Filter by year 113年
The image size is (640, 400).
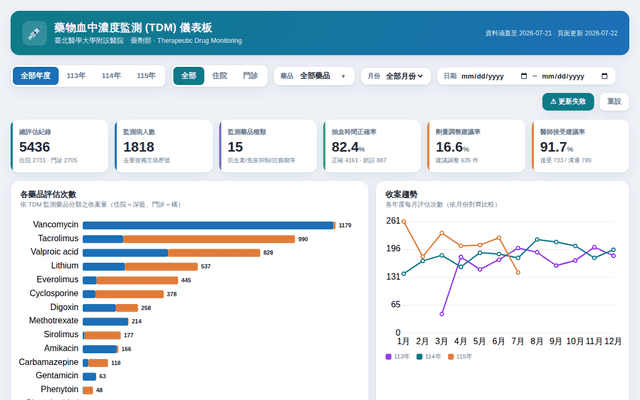tap(76, 76)
